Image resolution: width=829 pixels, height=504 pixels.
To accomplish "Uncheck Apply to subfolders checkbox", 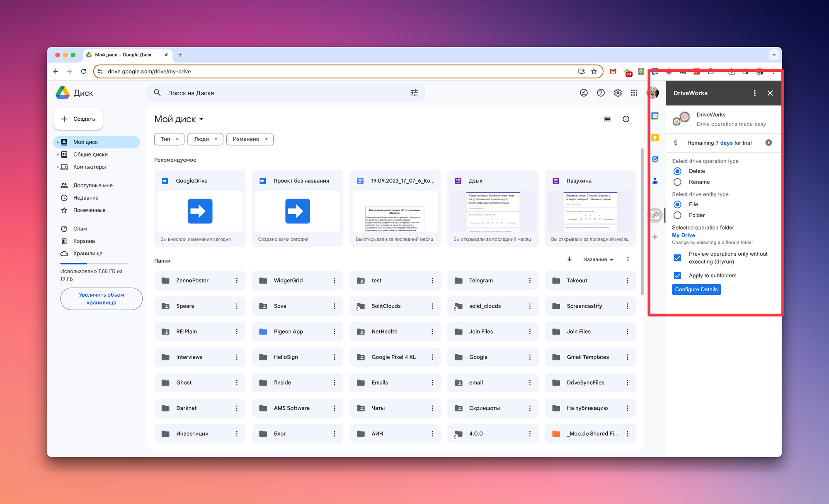I will tap(677, 276).
